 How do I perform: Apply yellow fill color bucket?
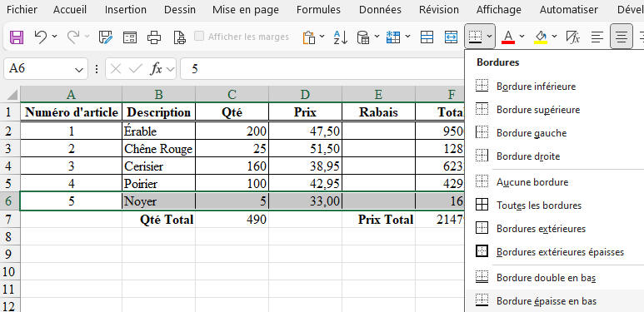(541, 37)
